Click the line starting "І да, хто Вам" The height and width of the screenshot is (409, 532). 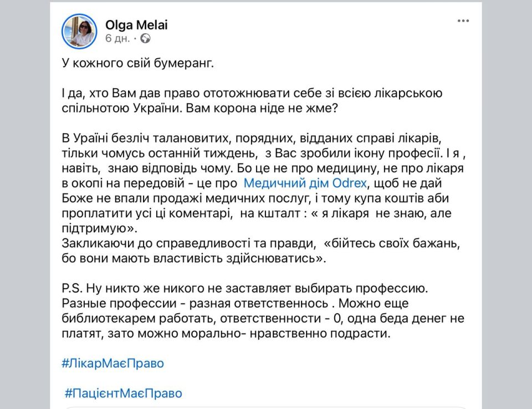[x=252, y=93]
